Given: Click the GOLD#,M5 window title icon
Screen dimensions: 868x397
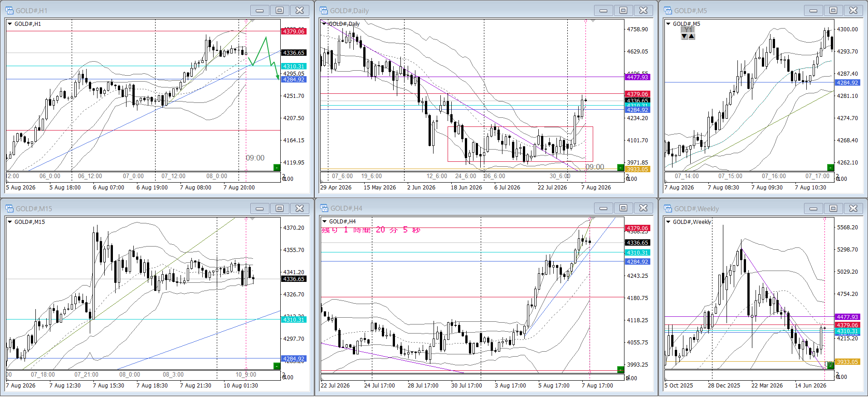Looking at the screenshot, I should pyautogui.click(x=668, y=10).
